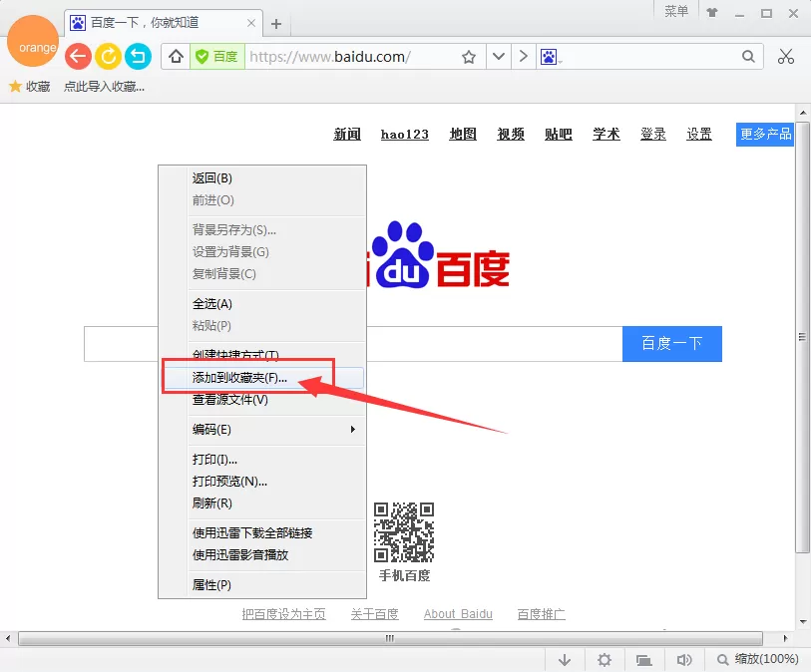Open downloads arrow in status bar
The width and height of the screenshot is (811, 672).
[565, 660]
